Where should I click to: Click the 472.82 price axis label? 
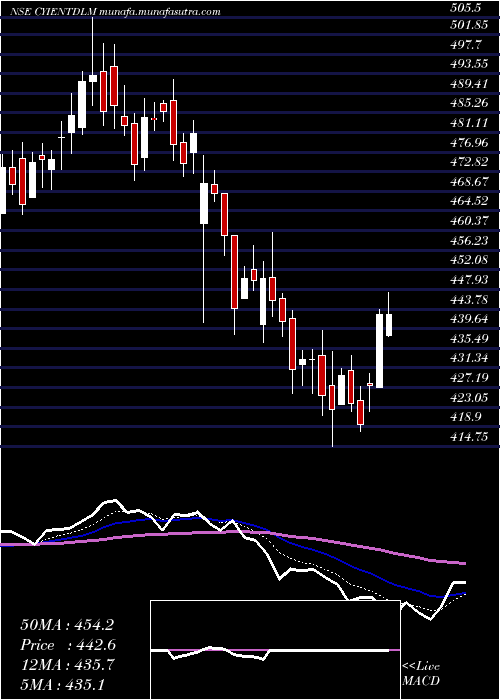(x=469, y=162)
